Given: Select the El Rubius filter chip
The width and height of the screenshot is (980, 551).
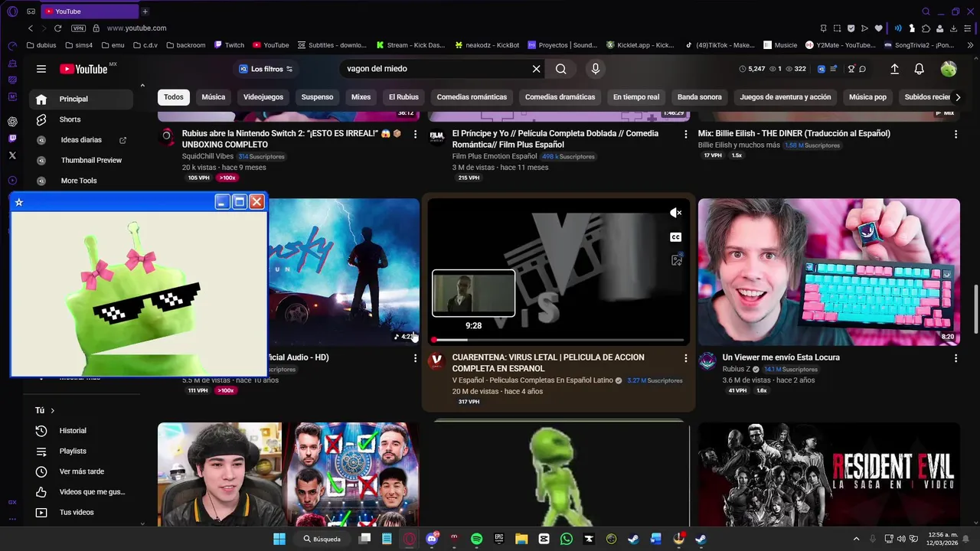Looking at the screenshot, I should 403,97.
